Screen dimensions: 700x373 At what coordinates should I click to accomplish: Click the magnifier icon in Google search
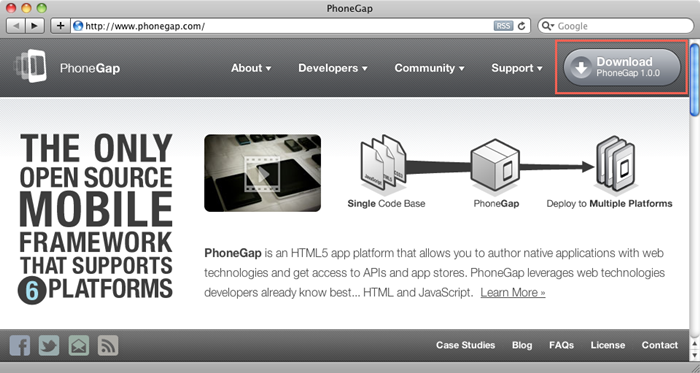[x=547, y=26]
